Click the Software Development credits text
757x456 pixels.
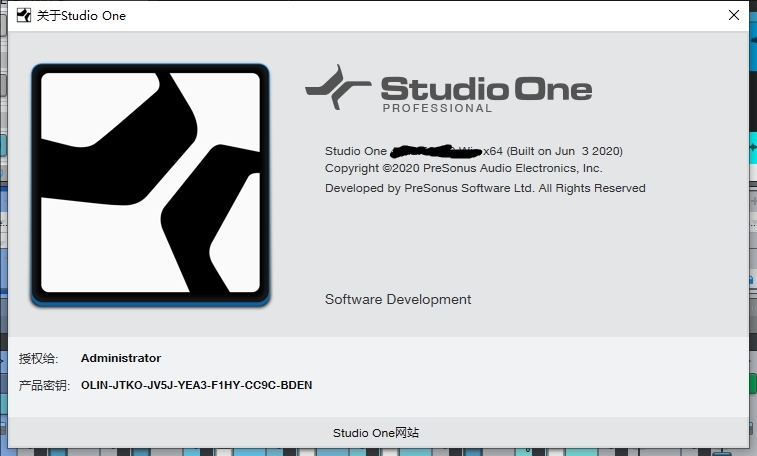398,299
